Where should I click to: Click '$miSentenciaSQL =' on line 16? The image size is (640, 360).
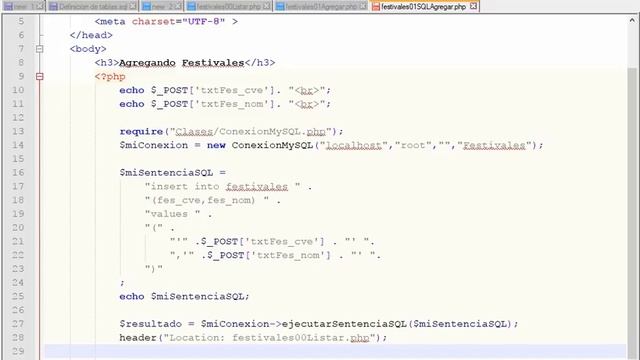(x=173, y=173)
